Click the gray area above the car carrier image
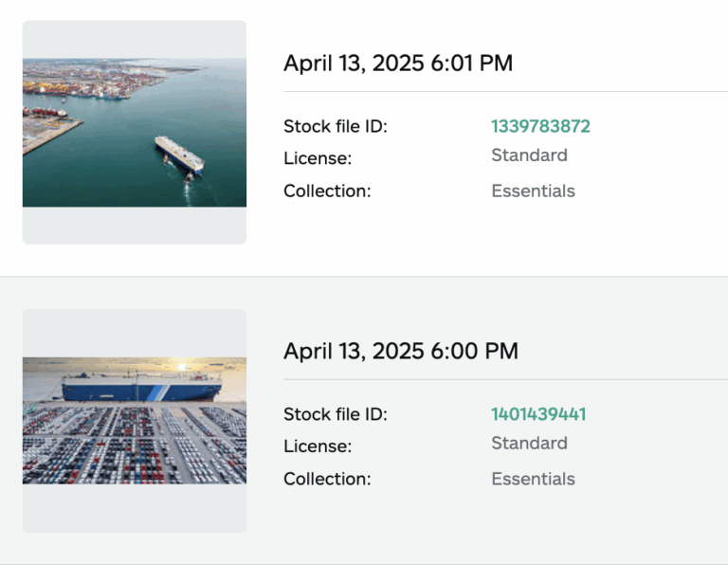 coord(134,333)
